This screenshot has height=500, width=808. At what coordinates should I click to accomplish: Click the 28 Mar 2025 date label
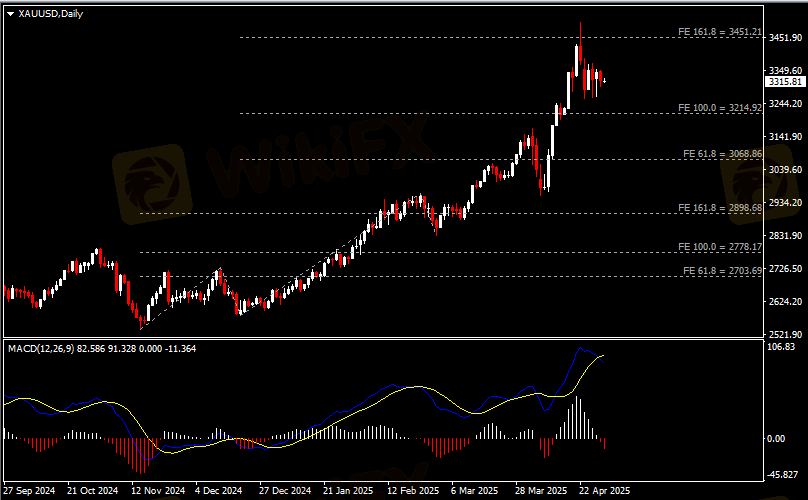[x=541, y=491]
